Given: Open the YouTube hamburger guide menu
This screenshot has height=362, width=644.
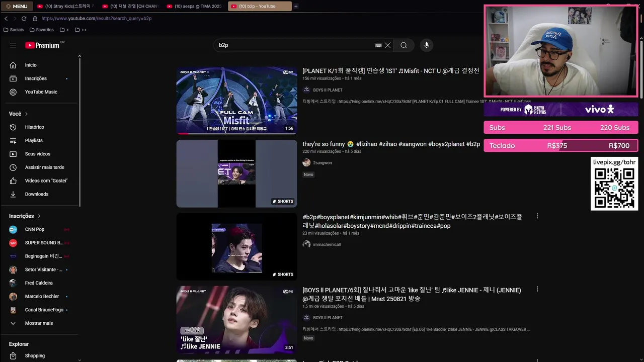Looking at the screenshot, I should pyautogui.click(x=13, y=45).
